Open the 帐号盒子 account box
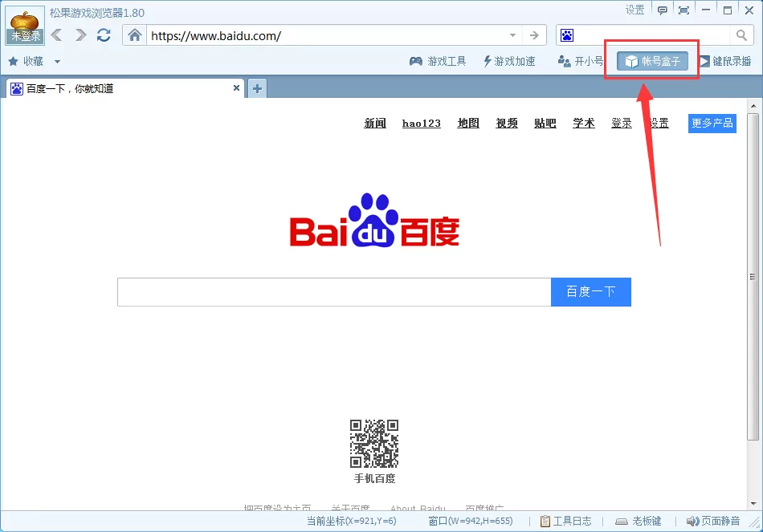The width and height of the screenshot is (763, 532). (x=652, y=61)
